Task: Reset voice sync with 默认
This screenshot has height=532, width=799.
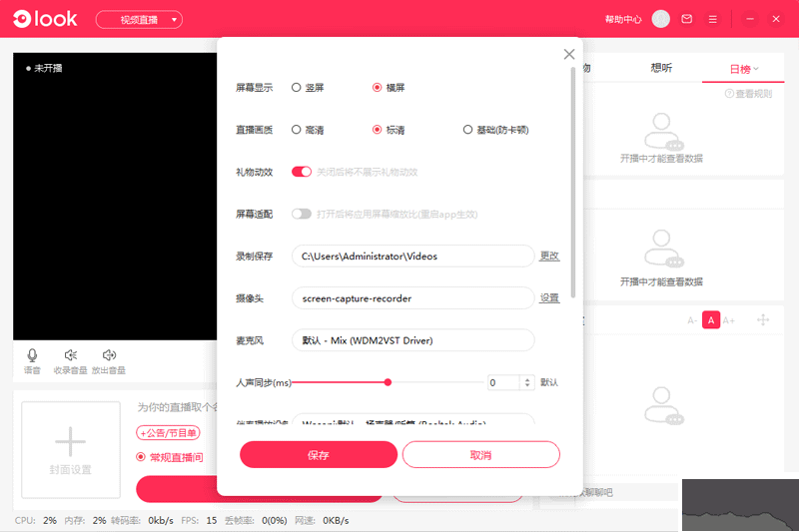Action: (549, 382)
